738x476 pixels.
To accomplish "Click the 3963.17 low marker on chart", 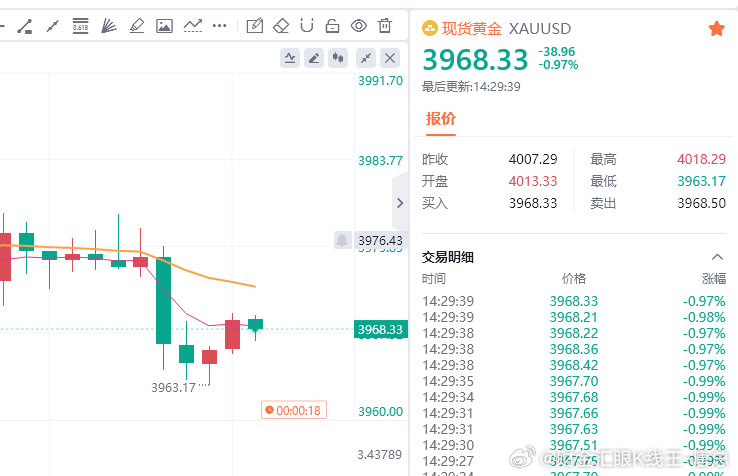I will (x=173, y=387).
